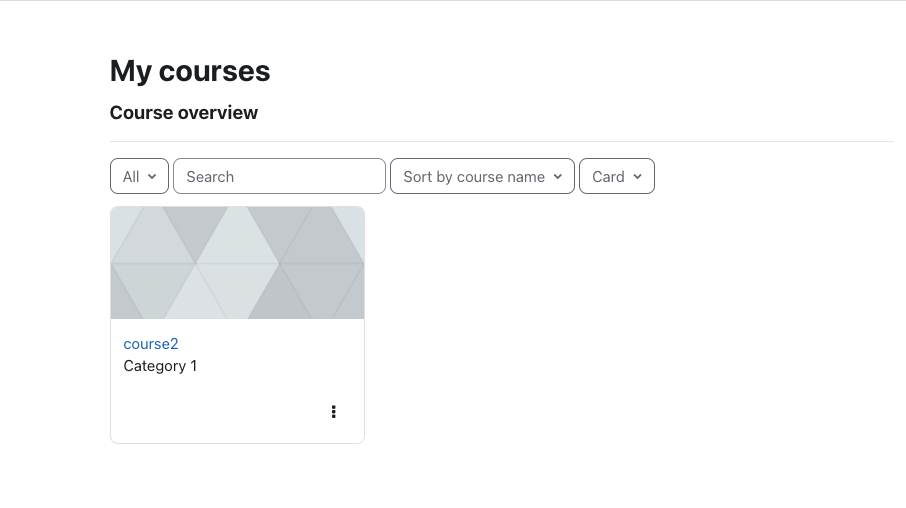Click the Search placeholder text in the box

click(x=210, y=176)
